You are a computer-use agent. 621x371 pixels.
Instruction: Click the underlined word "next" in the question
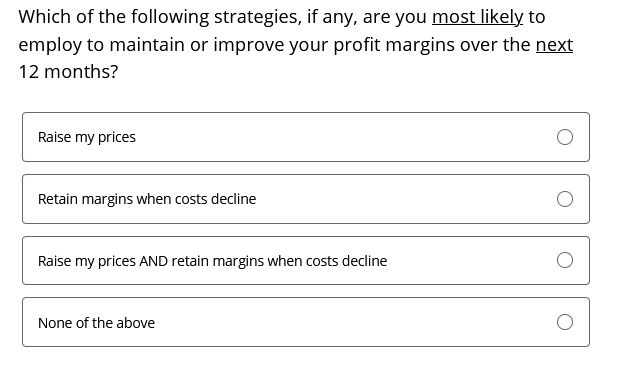(x=554, y=45)
